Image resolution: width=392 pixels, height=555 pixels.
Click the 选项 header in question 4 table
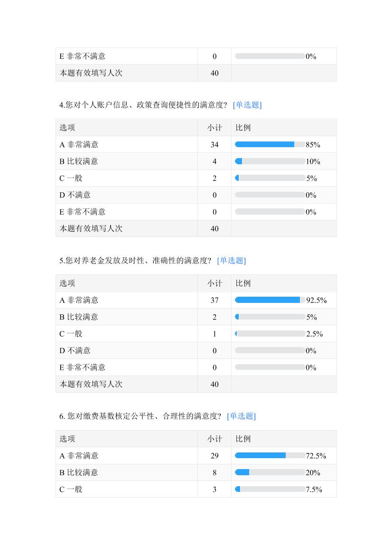(67, 128)
